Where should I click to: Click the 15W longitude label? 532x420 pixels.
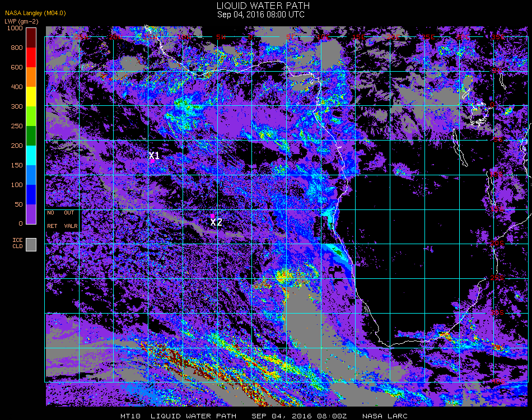click(151, 37)
